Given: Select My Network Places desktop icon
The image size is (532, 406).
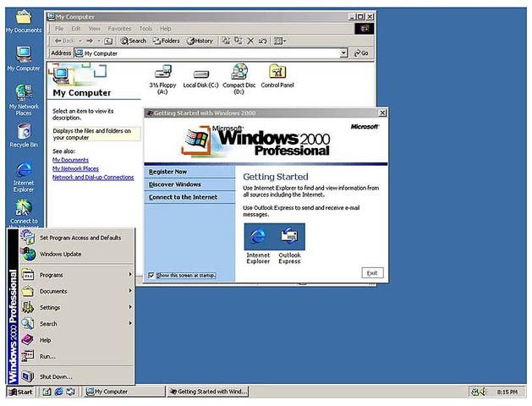Looking at the screenshot, I should click(24, 100).
